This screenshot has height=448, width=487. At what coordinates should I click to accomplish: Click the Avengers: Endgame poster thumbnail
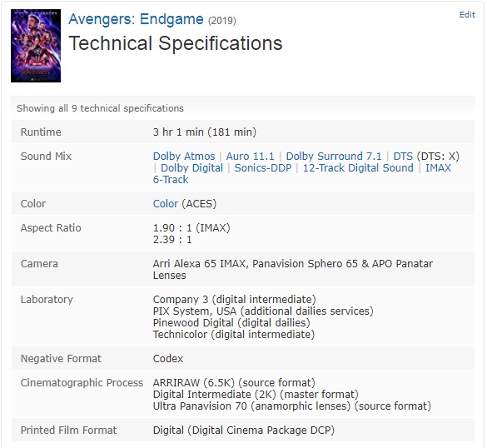(x=36, y=46)
